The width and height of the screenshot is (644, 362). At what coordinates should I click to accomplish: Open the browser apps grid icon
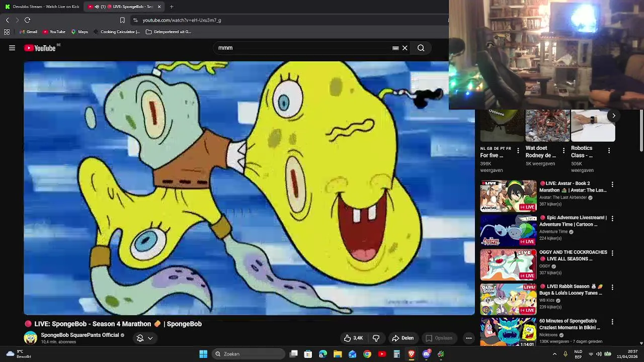pos(7,32)
